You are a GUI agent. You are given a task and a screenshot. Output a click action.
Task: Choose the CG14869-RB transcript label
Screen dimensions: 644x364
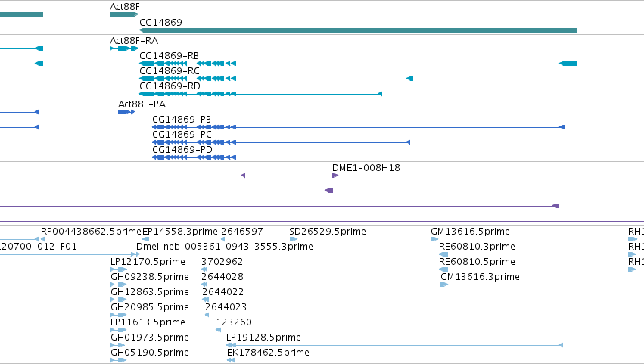coord(170,55)
